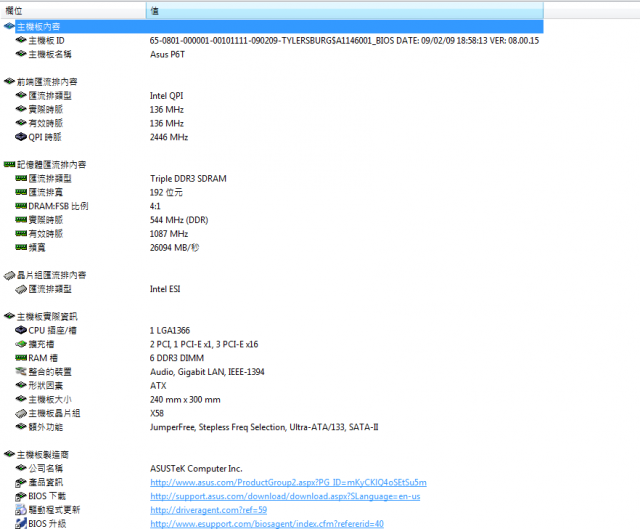Click the RAM 槽 memory icon
640x529 pixels.
[21, 358]
